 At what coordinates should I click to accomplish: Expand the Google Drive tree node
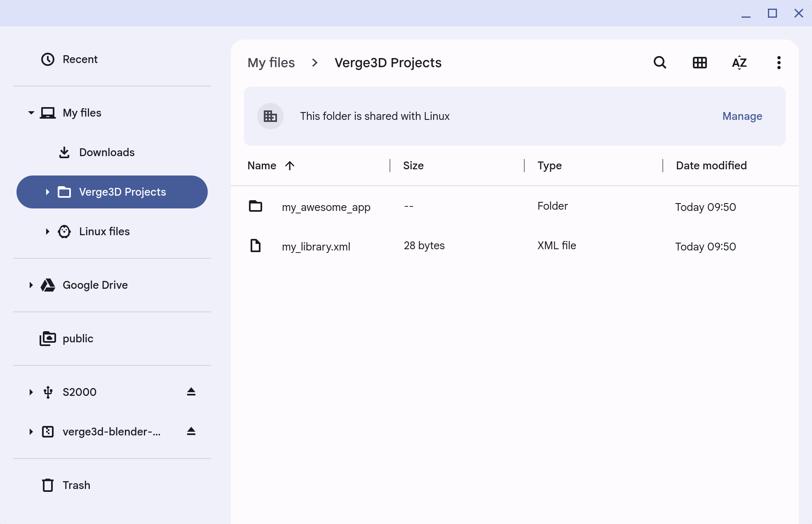31,285
